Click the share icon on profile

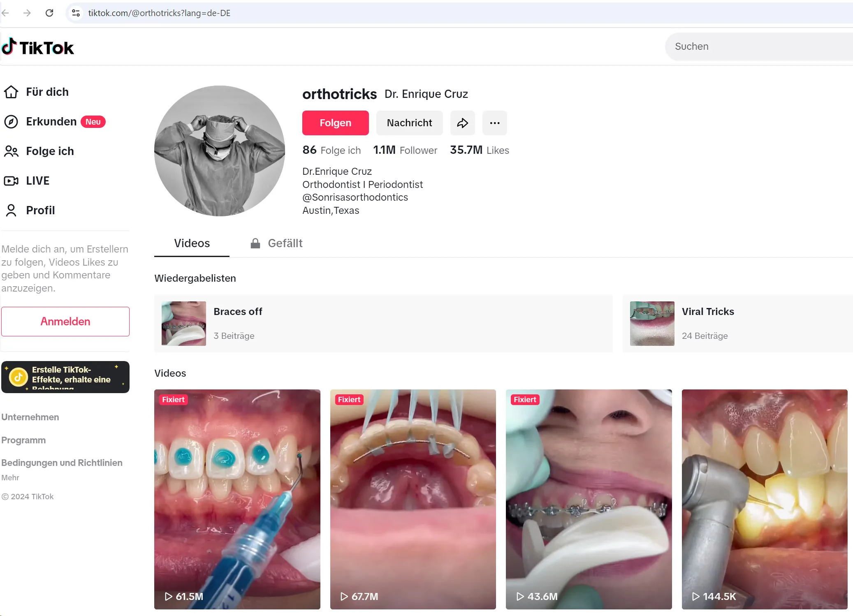[462, 123]
